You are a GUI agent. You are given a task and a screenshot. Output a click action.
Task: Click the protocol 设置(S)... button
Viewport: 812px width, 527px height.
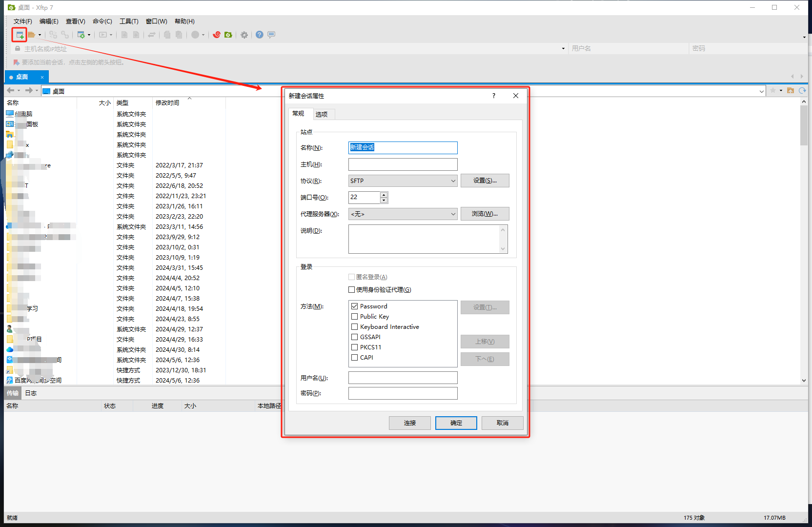click(485, 181)
